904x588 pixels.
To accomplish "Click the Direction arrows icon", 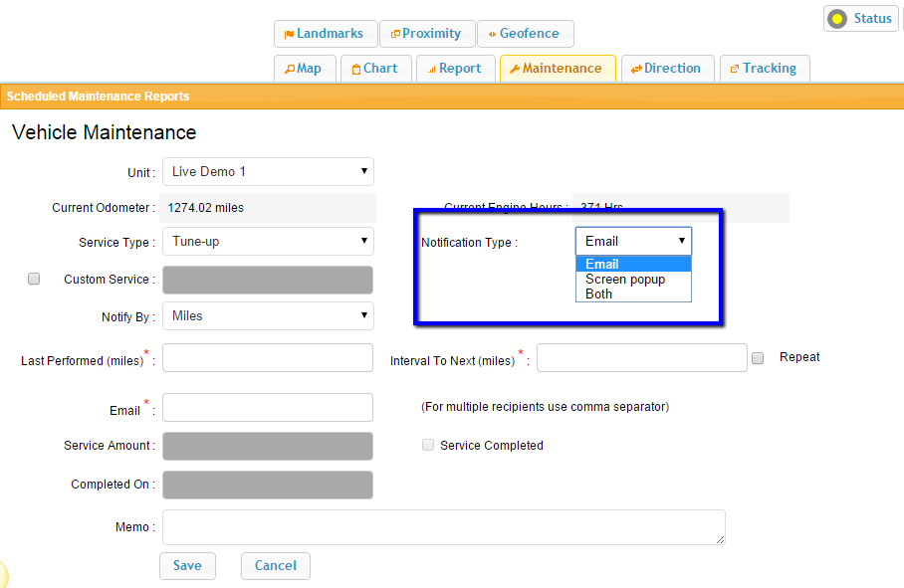I will click(636, 69).
